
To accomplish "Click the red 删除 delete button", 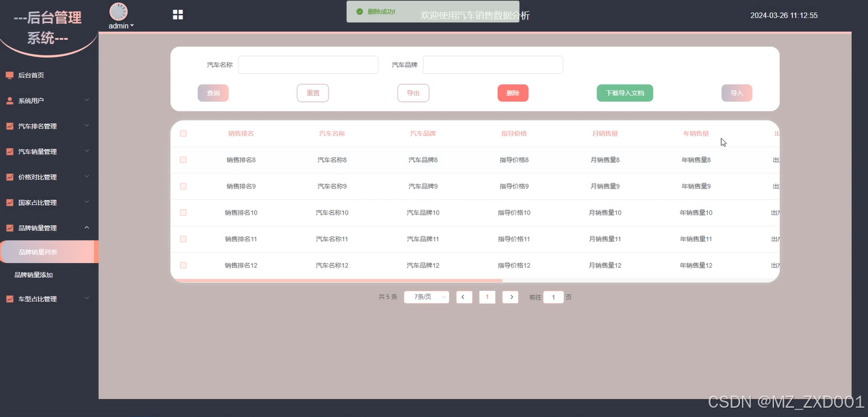I will point(513,93).
